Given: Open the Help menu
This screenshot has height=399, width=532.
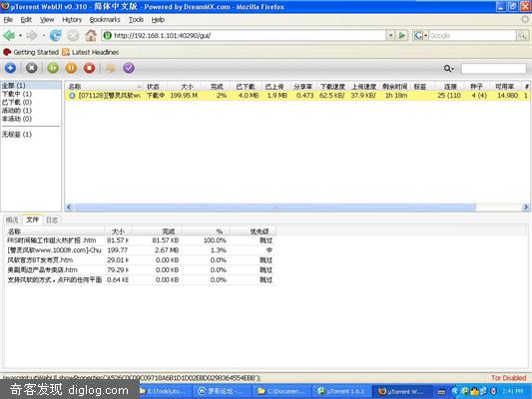Looking at the screenshot, I should click(x=158, y=20).
